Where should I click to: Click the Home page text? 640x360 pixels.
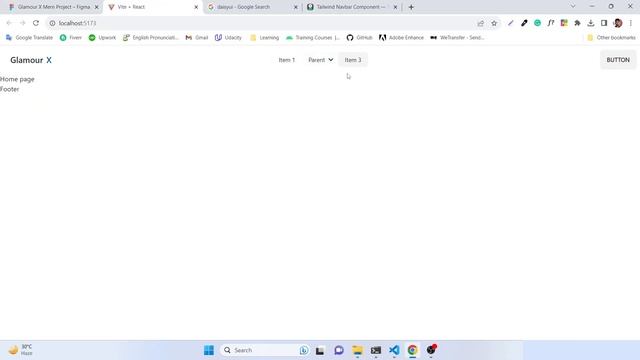17,79
